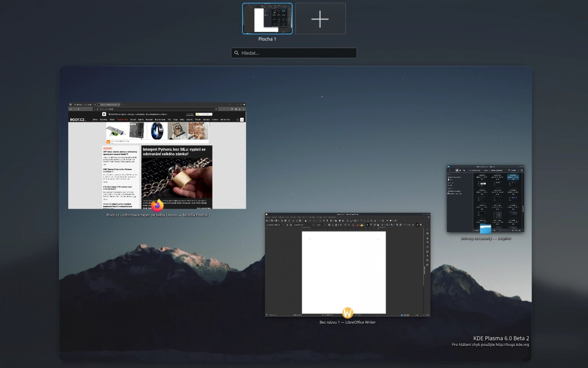Click the blue Dolphin folder badge icon

coord(485,229)
